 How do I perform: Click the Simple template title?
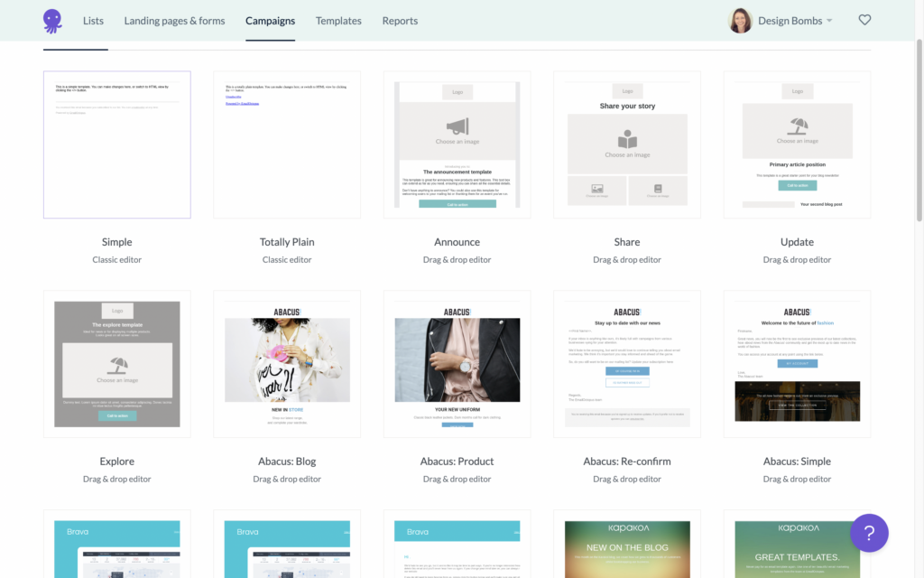pos(116,242)
